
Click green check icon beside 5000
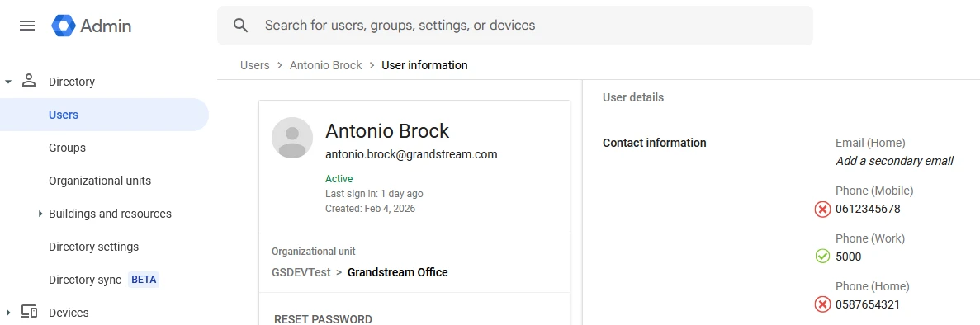[x=822, y=257]
